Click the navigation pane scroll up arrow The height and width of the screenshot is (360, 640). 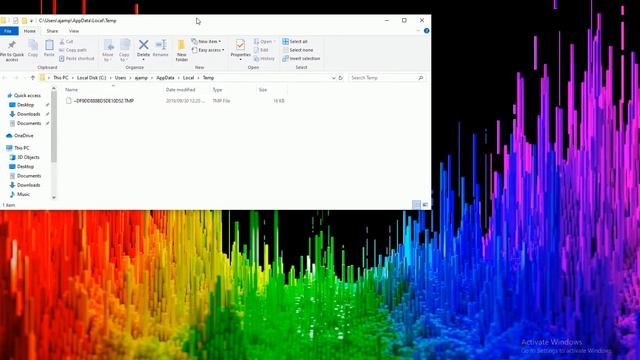[x=53, y=89]
